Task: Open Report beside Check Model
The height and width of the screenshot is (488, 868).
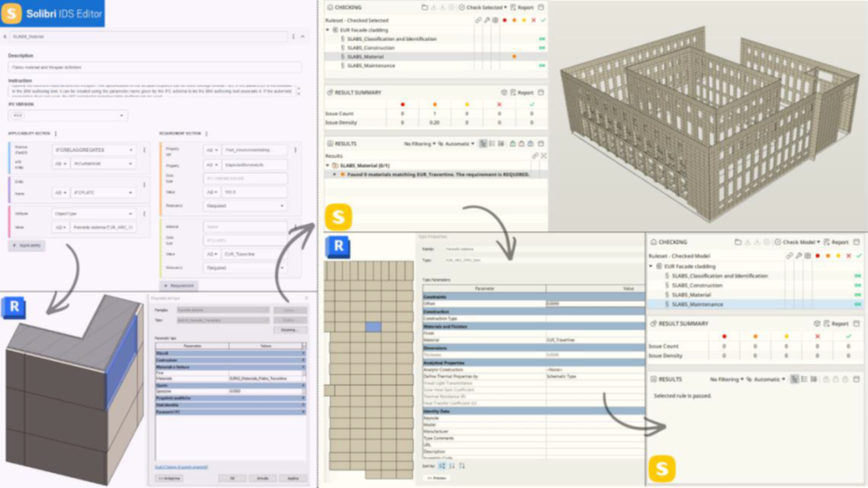Action: (836, 242)
